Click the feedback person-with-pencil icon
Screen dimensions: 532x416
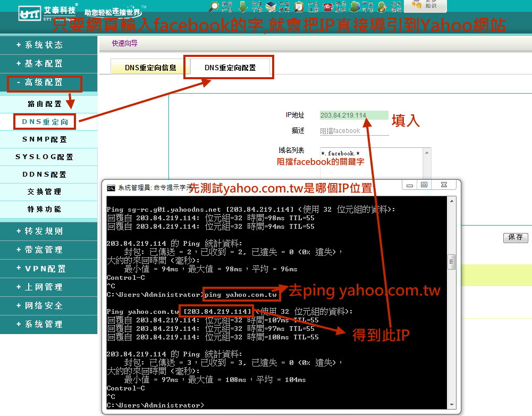[382, 6]
